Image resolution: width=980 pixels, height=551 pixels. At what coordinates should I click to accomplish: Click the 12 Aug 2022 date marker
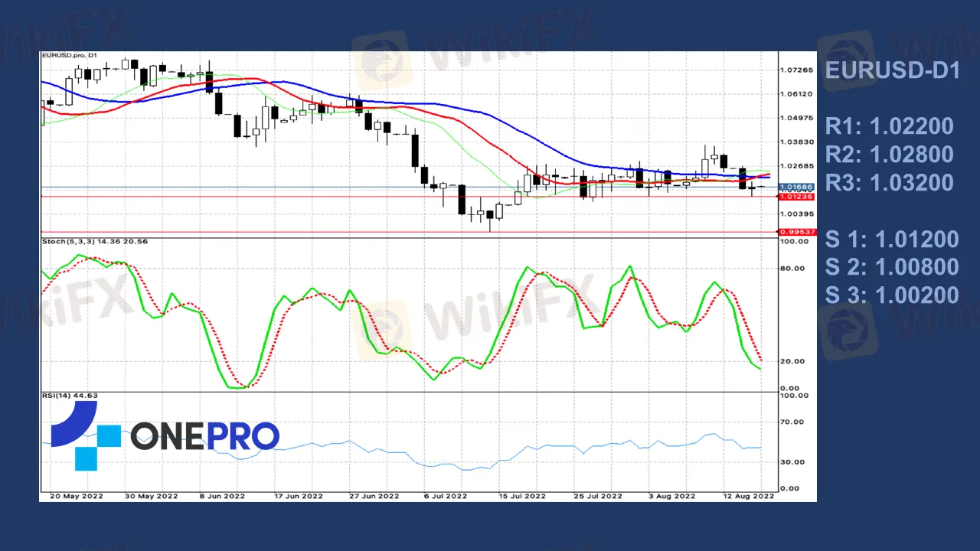[x=749, y=496]
